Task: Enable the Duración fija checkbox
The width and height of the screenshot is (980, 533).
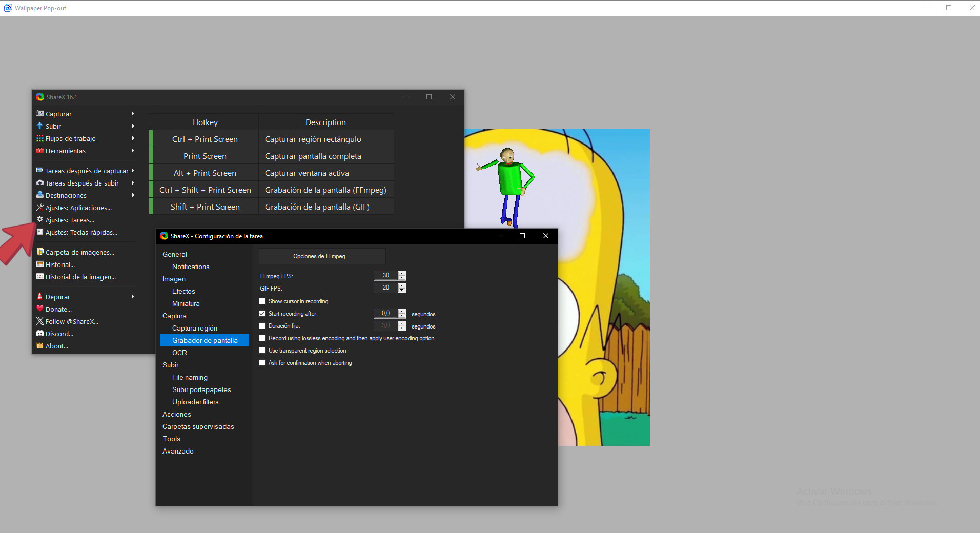Action: pos(262,326)
